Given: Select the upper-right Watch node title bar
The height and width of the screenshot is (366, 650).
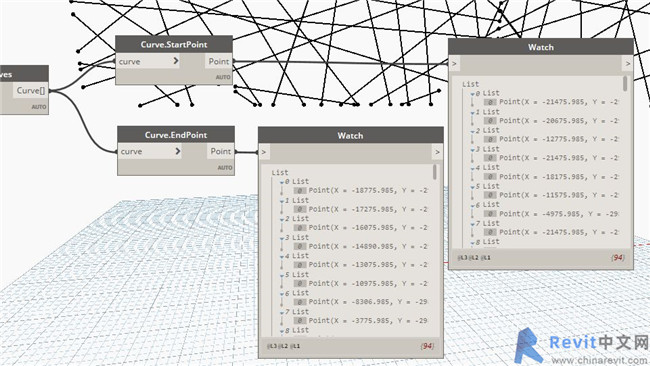Looking at the screenshot, I should click(x=541, y=47).
